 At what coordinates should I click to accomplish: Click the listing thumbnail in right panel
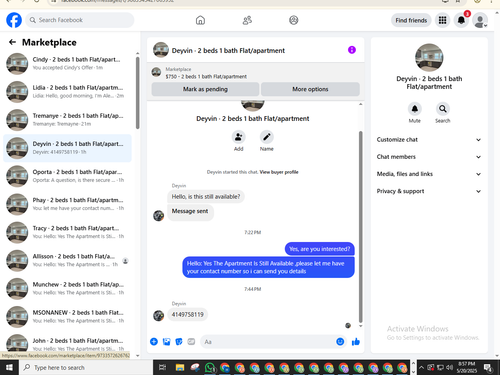(x=429, y=58)
